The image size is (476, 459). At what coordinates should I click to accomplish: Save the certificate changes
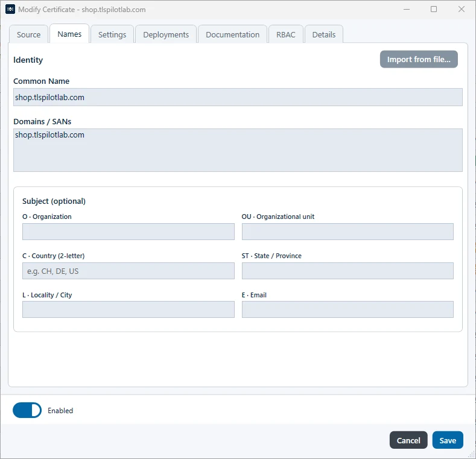coord(448,440)
